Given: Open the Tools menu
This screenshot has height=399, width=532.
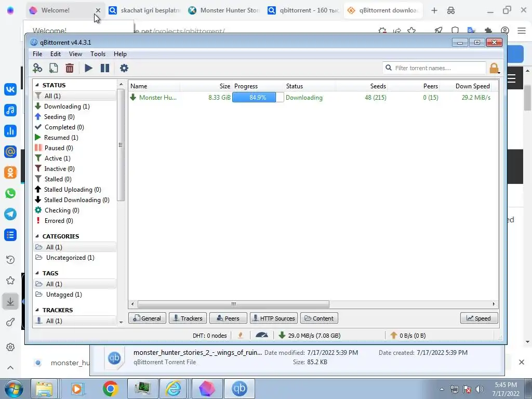Looking at the screenshot, I should 98,54.
